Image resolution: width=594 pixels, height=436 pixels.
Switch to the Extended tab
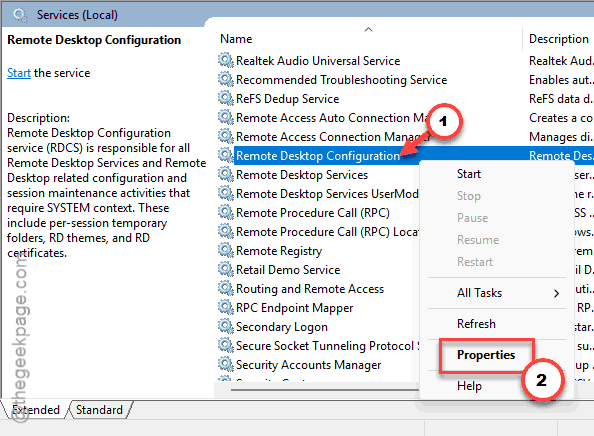tap(36, 410)
